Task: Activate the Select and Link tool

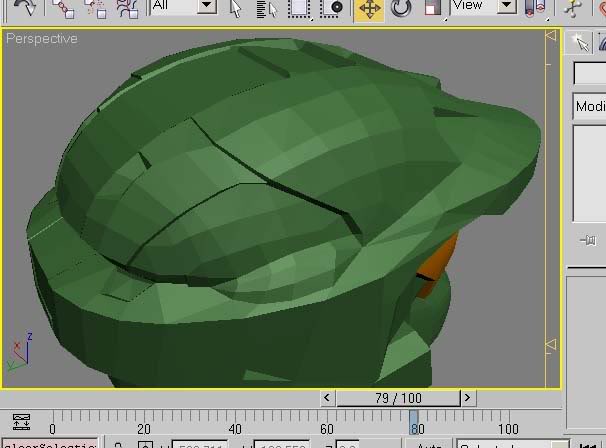Action: coord(63,9)
